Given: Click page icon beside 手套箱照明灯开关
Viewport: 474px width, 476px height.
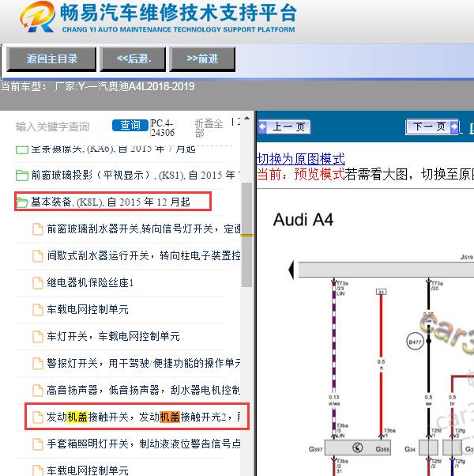Looking at the screenshot, I should tap(38, 444).
